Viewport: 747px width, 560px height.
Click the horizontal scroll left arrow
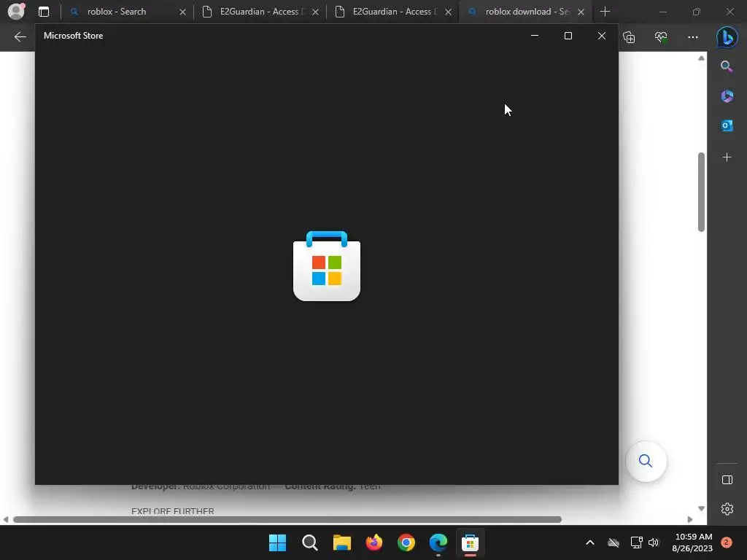pos(6,519)
